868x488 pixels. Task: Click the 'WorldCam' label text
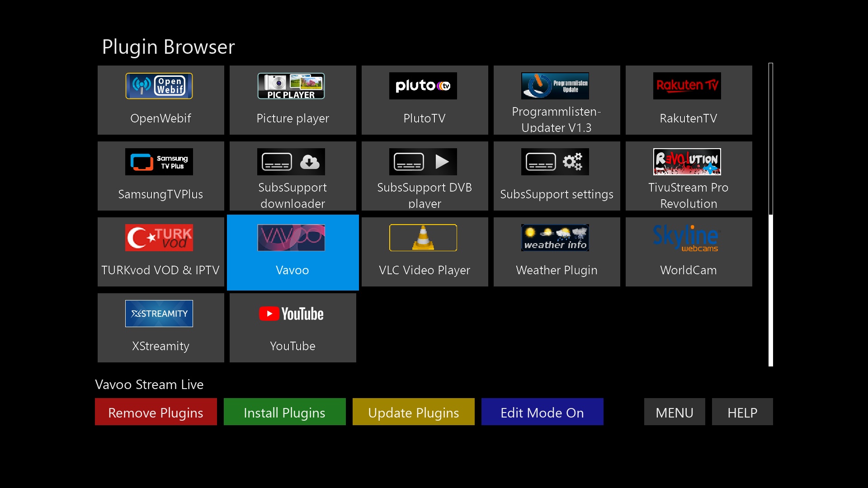689,270
